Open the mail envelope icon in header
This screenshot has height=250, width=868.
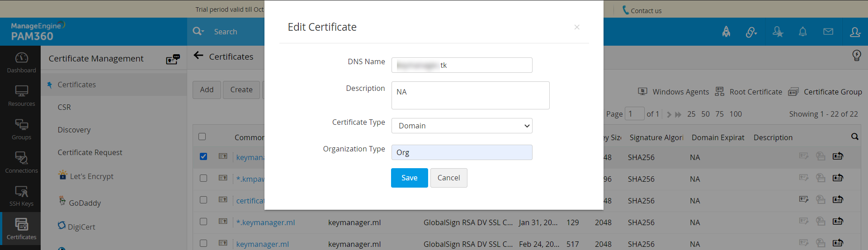828,32
